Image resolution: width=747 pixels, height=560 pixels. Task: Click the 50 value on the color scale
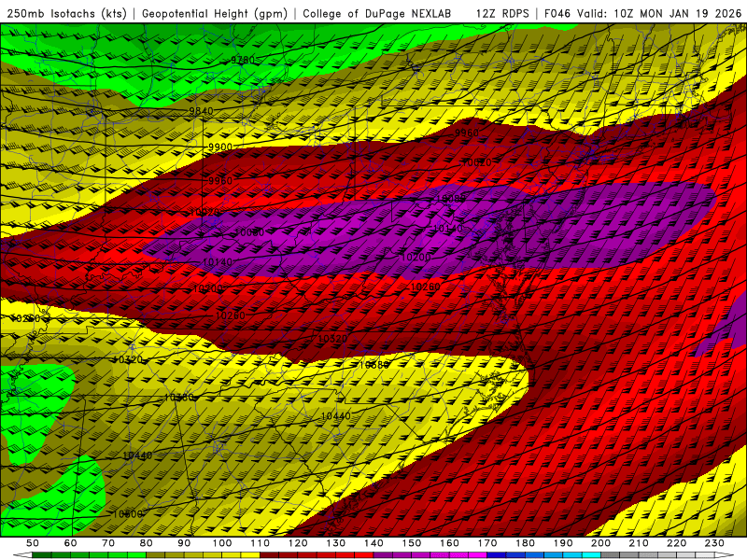point(33,543)
